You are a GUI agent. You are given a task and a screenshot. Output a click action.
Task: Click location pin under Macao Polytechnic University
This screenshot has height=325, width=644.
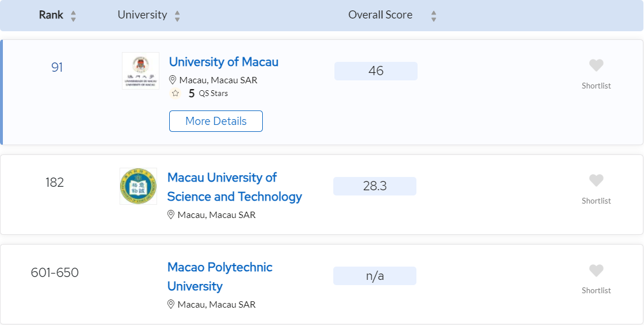(x=171, y=304)
